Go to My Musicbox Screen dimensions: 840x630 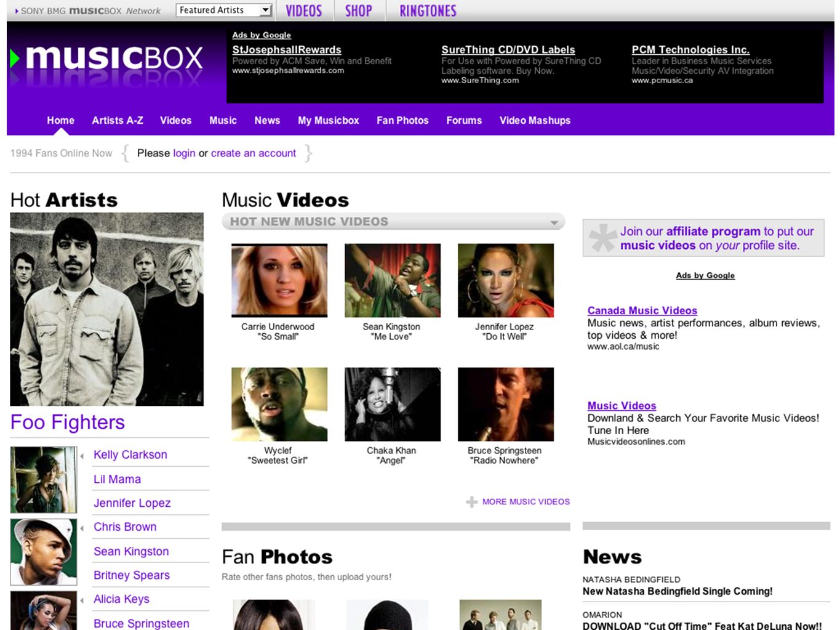click(329, 121)
